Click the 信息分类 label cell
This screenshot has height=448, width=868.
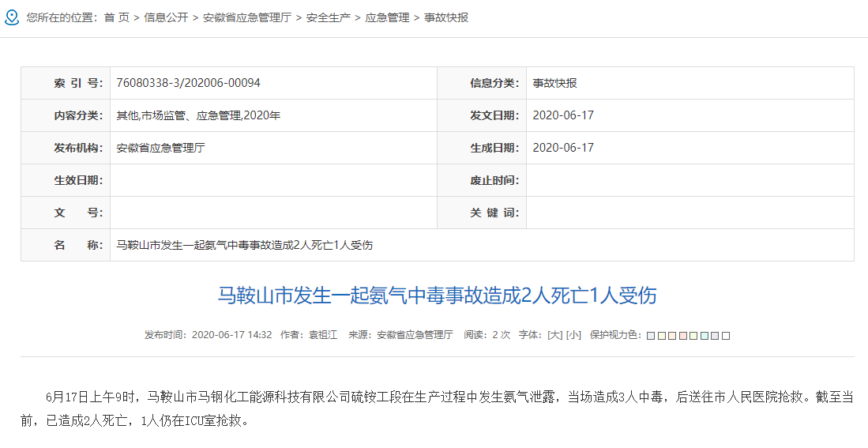pyautogui.click(x=482, y=83)
